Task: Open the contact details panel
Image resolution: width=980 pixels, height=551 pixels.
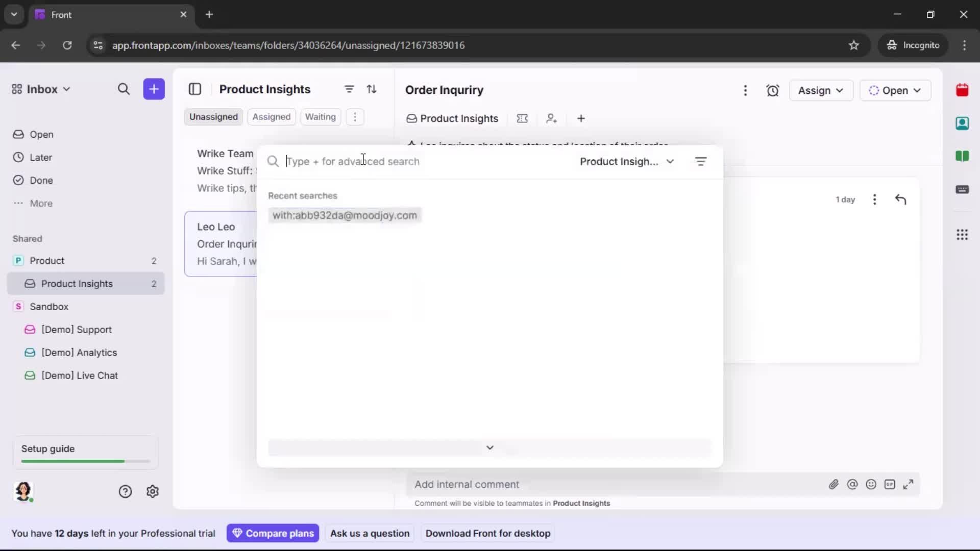Action: (963, 123)
